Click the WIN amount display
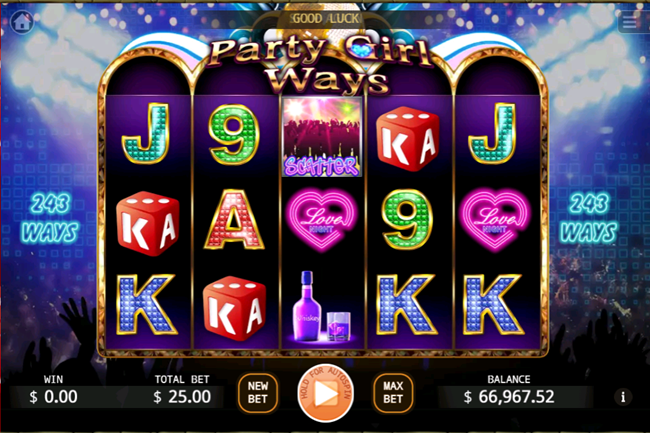Viewport: 650px width, 433px height. point(53,397)
